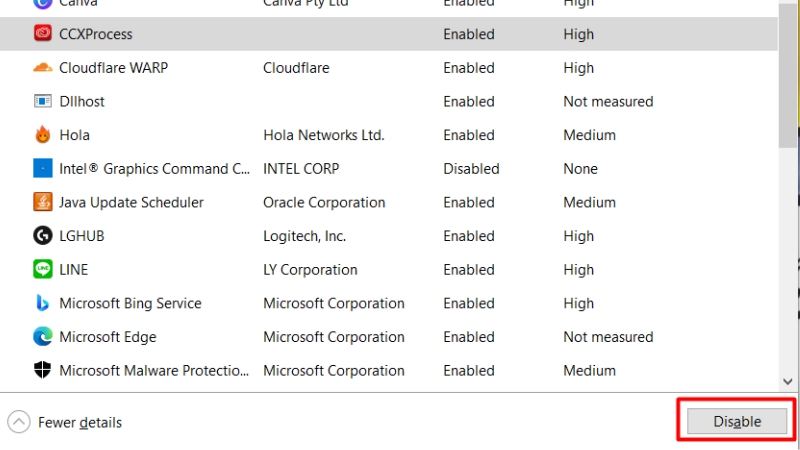
Task: Click the Microsoft Bing Service icon
Action: (x=43, y=303)
